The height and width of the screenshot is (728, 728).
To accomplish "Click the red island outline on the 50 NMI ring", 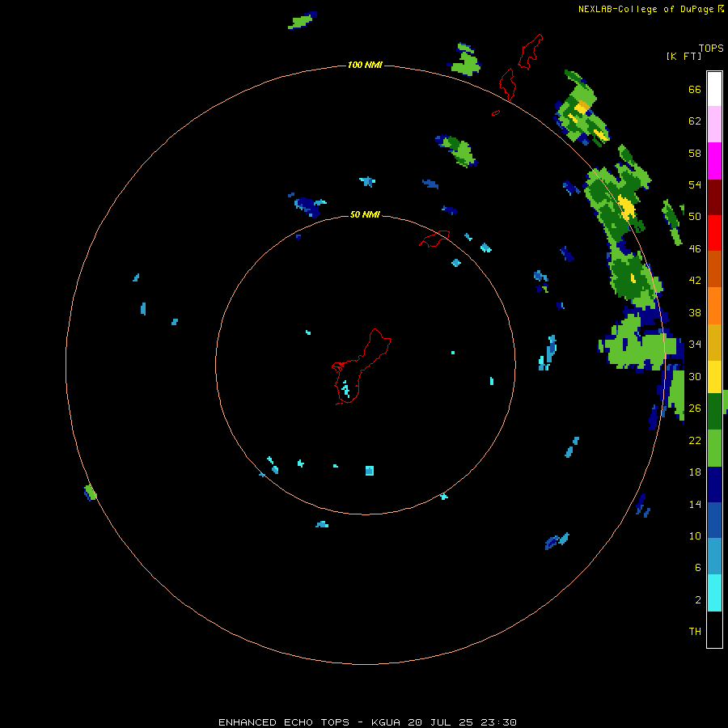I will (434, 239).
